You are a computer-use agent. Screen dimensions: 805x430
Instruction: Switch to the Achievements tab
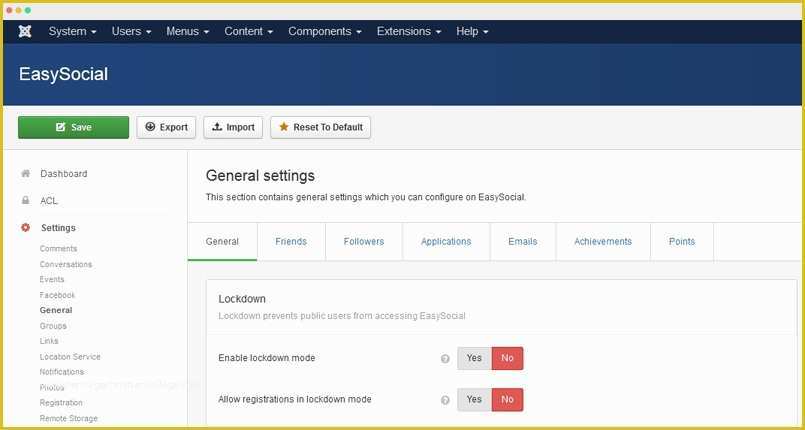coord(603,242)
